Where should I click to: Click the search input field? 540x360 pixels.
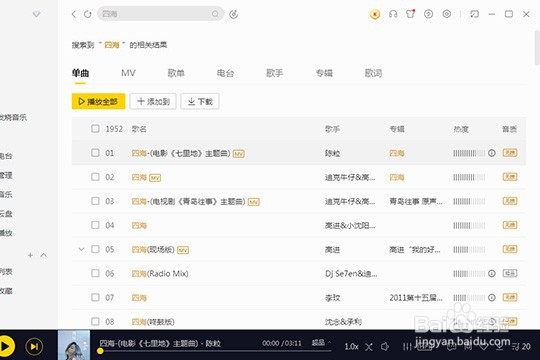click(160, 14)
